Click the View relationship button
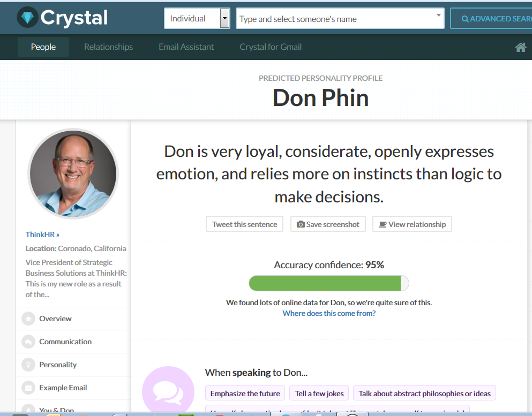Viewport: 532px width, 416px height. point(412,224)
